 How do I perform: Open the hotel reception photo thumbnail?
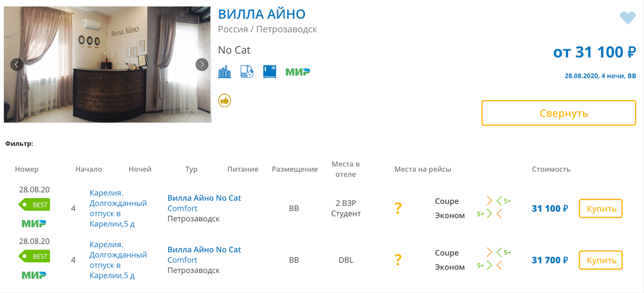click(x=107, y=64)
